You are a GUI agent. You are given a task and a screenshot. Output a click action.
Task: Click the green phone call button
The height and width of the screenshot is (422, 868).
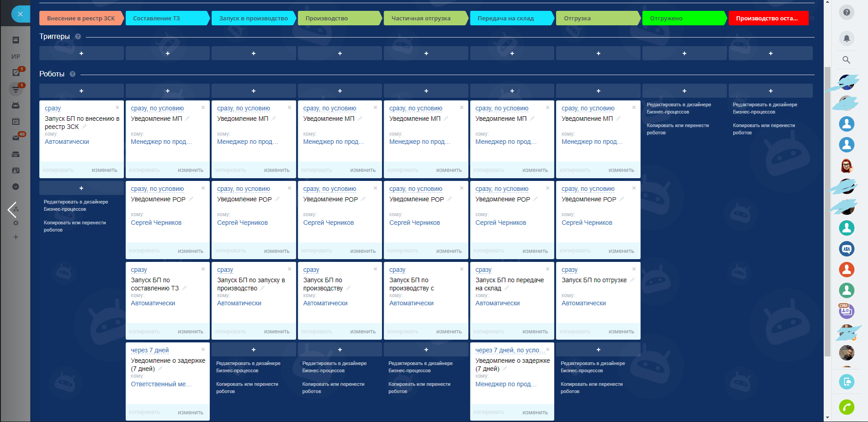click(846, 407)
